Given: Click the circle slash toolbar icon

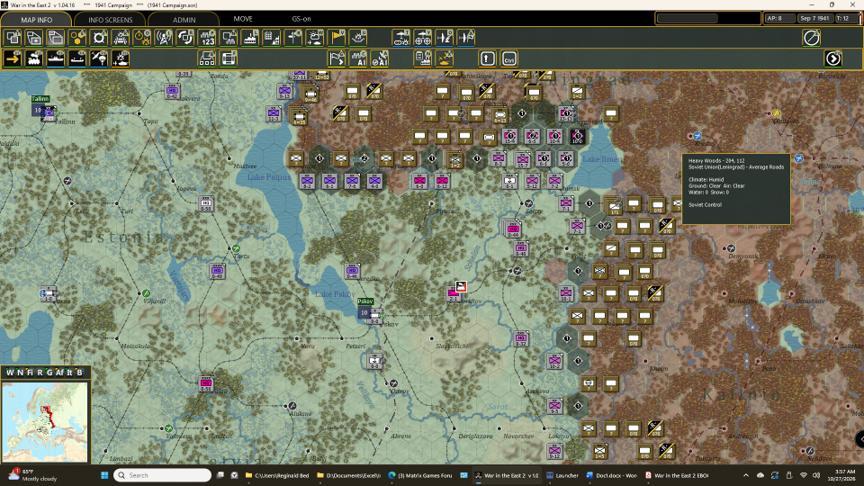Looking at the screenshot, I should coord(812,38).
